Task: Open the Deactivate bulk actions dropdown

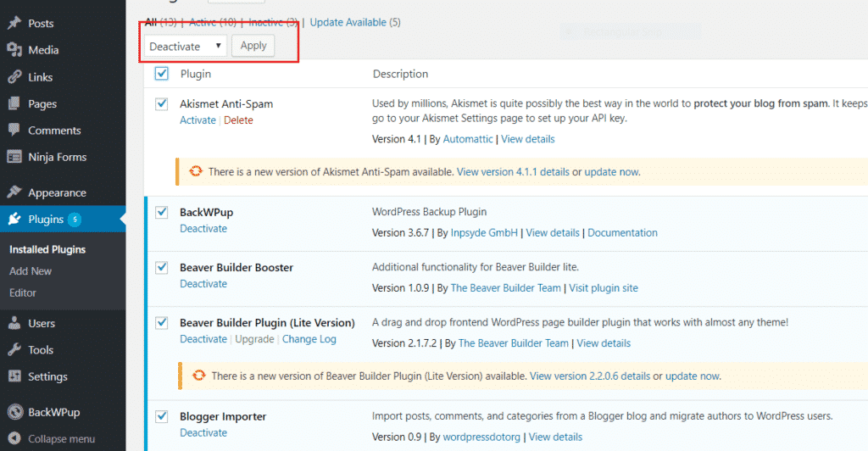Action: click(186, 46)
